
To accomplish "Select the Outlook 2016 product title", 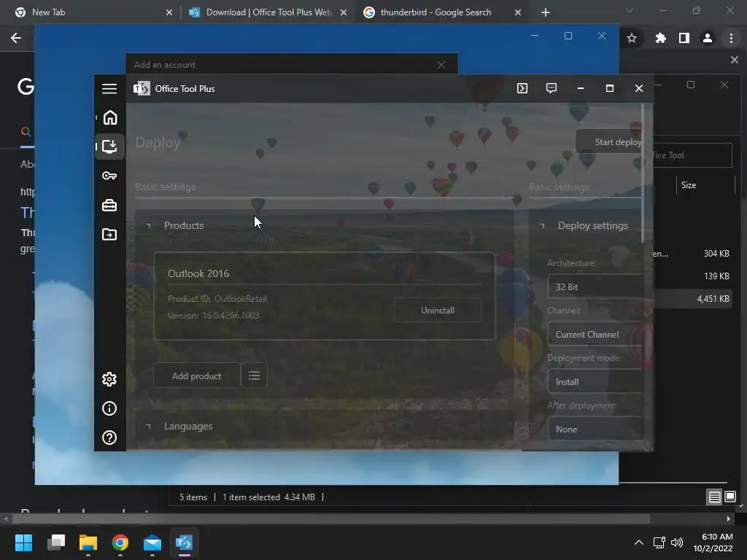I will click(x=198, y=274).
